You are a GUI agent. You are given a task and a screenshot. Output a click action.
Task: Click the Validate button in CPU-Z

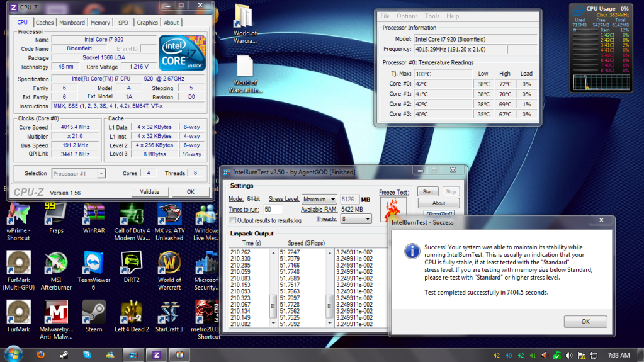149,192
